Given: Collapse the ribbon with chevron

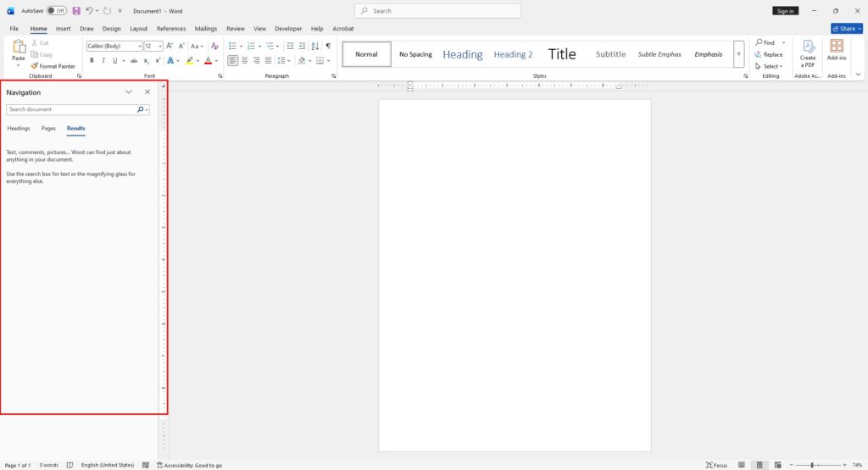Looking at the screenshot, I should point(858,74).
